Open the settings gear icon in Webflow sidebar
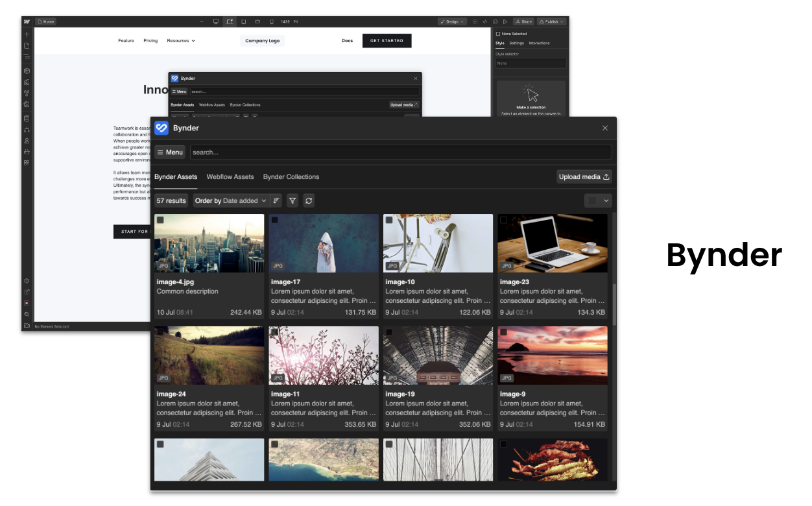 pyautogui.click(x=27, y=281)
